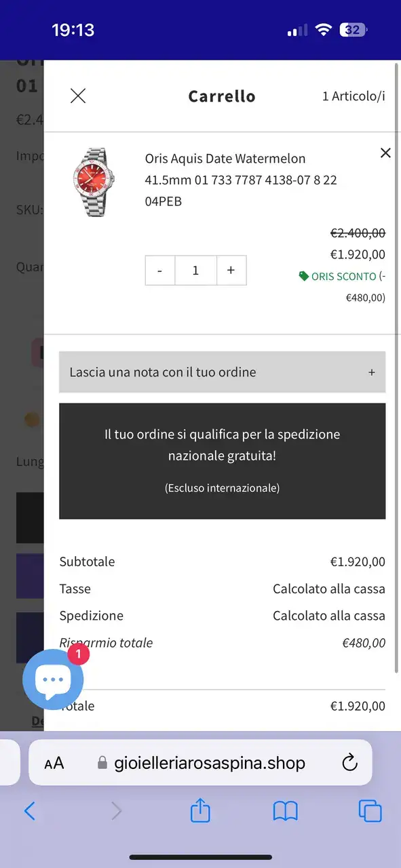Decrease quantity with minus button
The width and height of the screenshot is (401, 868).
160,271
